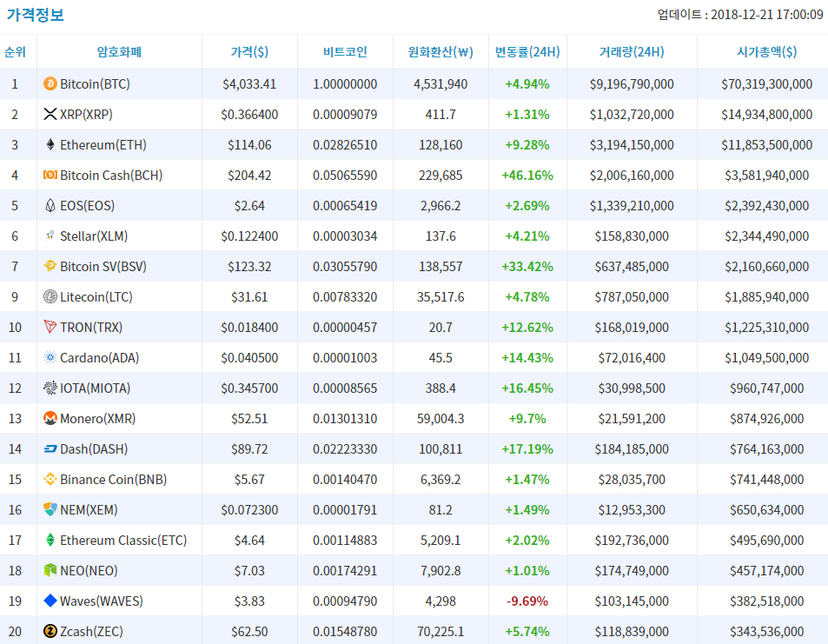Open the NEO(NEO) name link
Viewport: 828px width, 644px height.
pos(89,571)
